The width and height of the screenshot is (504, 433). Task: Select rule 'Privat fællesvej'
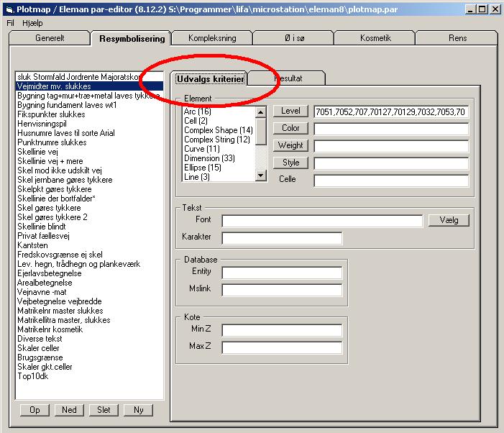89,236
